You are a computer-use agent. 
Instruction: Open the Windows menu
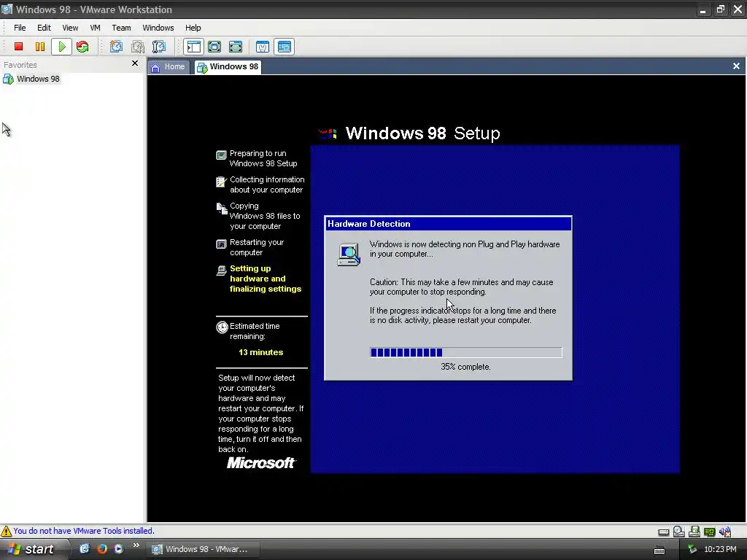(158, 28)
